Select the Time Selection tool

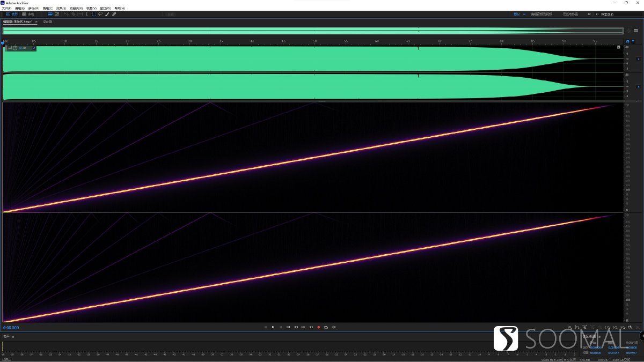point(87,14)
